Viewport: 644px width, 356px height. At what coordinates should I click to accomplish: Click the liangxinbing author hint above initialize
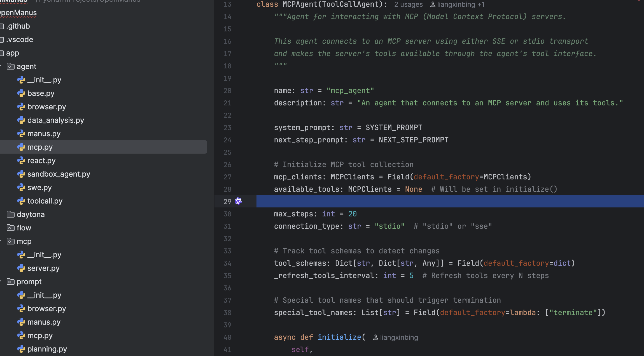398,337
